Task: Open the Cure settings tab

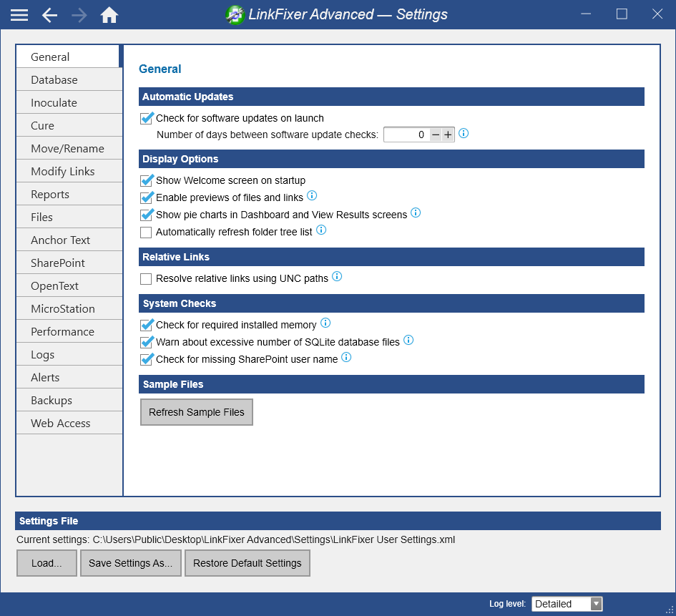Action: click(69, 125)
